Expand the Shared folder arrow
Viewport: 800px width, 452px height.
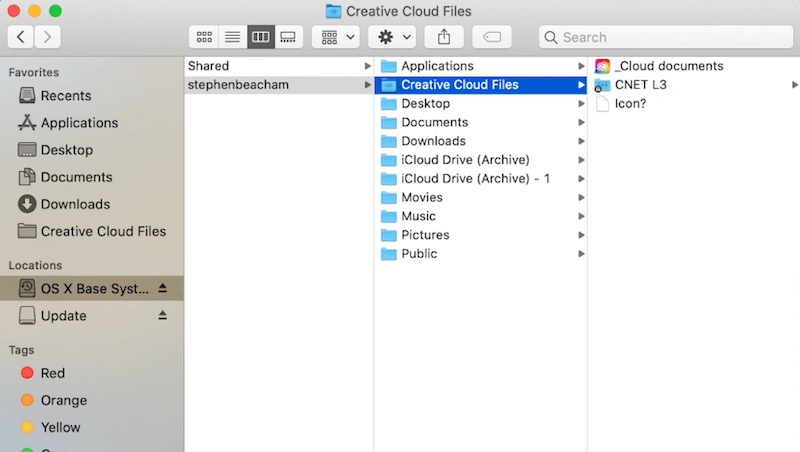click(367, 66)
